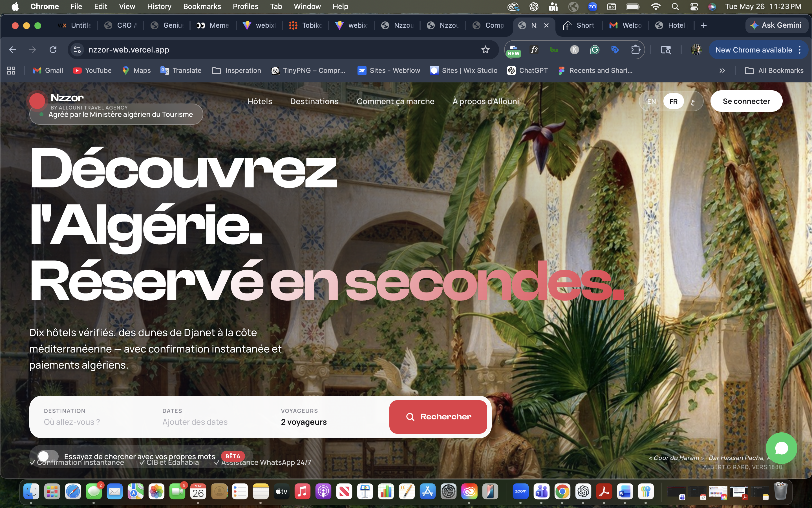Viewport: 812px width, 508px height.
Task: Open Chrome three-dot menu
Action: [x=800, y=50]
